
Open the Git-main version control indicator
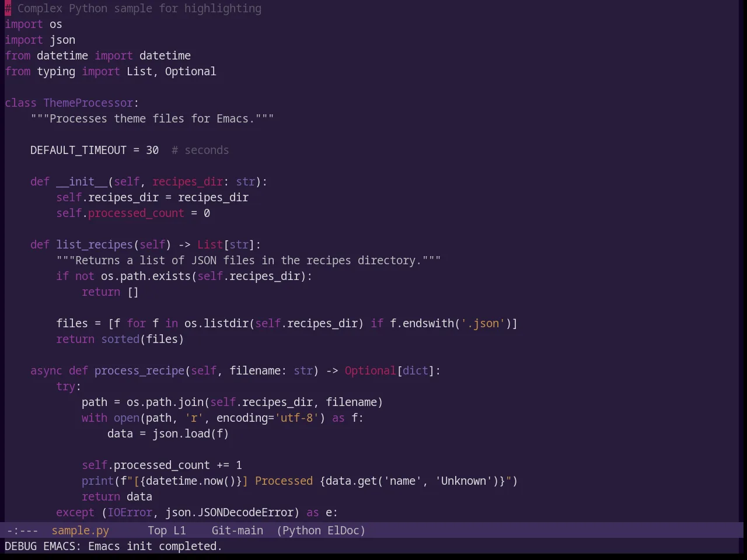tap(237, 530)
